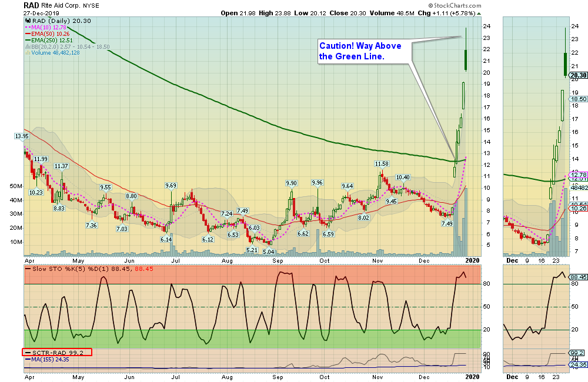Click the 7.24 price label
The width and height of the screenshot is (588, 382).
[226, 214]
